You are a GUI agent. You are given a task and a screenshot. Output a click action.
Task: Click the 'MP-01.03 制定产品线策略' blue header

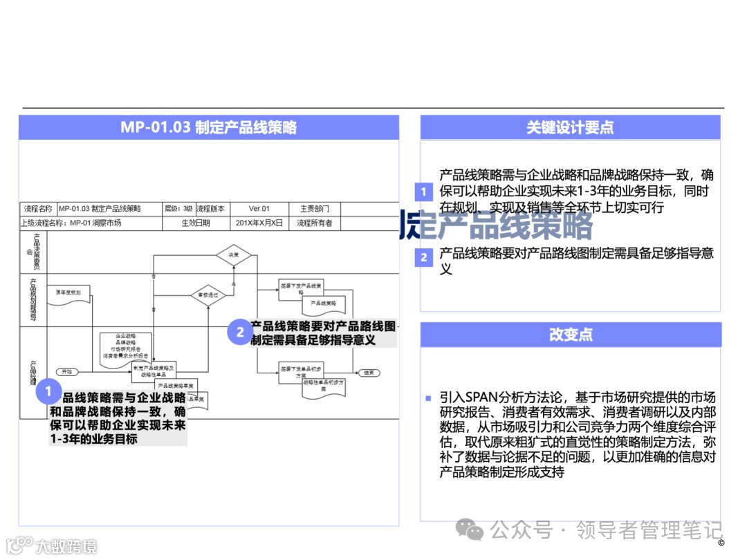pyautogui.click(x=209, y=128)
